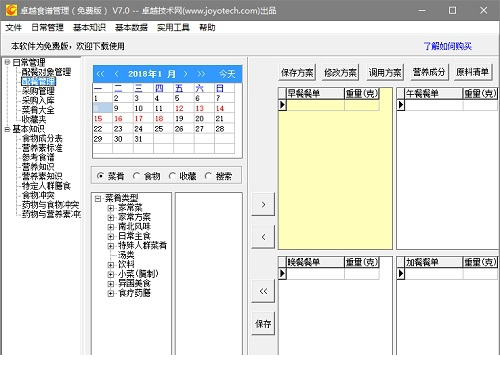Collapse the 日常管理 tree node
The height and width of the screenshot is (369, 500).
pos(7,62)
